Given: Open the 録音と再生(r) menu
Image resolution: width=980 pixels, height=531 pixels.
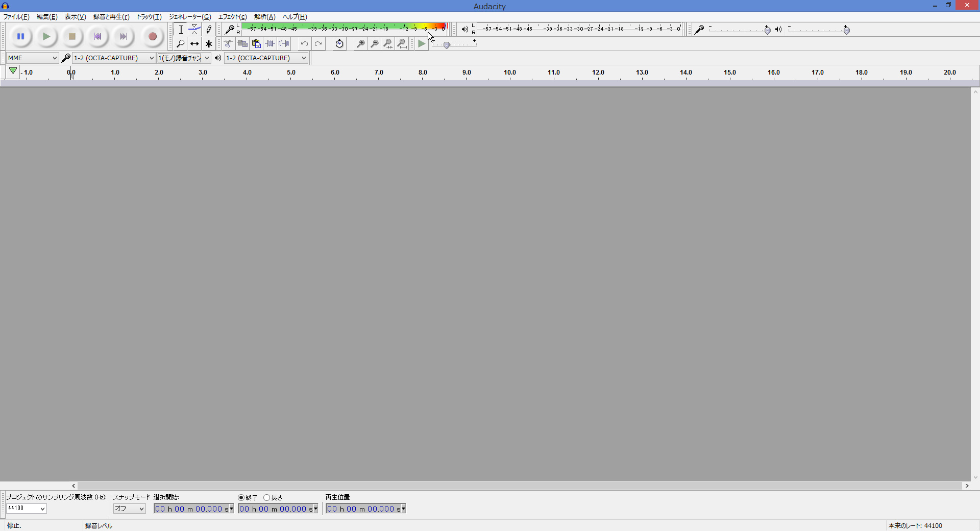Looking at the screenshot, I should tap(111, 17).
